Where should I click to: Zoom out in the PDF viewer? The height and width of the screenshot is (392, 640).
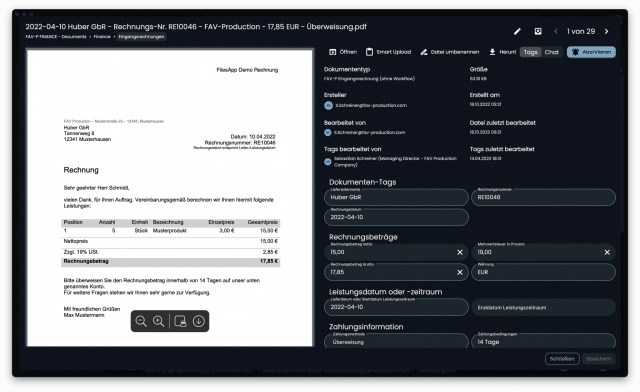coord(141,321)
